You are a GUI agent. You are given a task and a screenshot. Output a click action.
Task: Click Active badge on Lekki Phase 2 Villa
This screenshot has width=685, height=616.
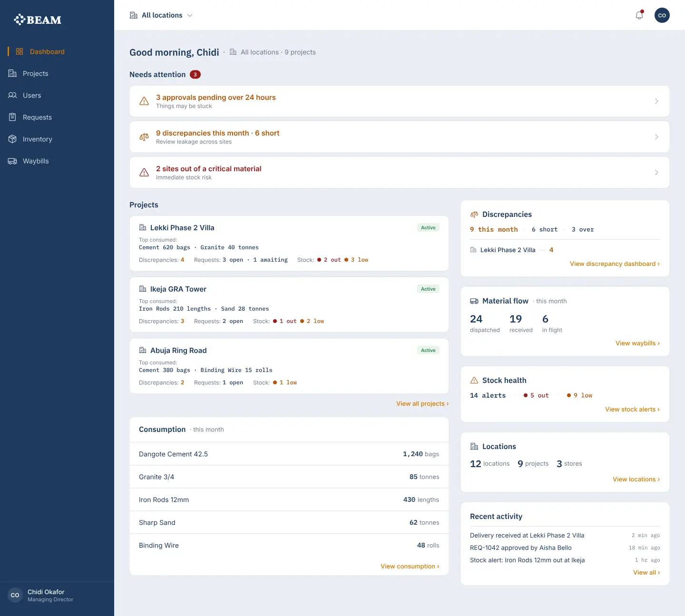pos(428,227)
